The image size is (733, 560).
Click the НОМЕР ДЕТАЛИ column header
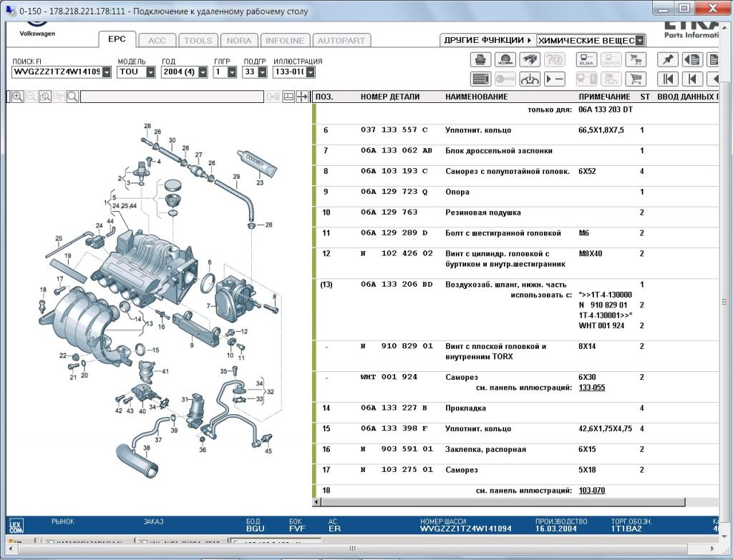(390, 97)
